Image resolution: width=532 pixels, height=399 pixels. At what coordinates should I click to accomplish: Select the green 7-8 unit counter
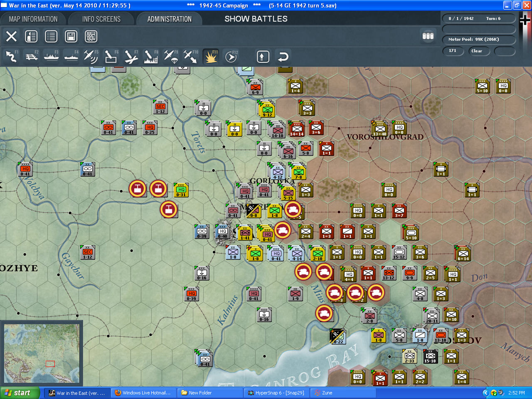[x=298, y=171]
